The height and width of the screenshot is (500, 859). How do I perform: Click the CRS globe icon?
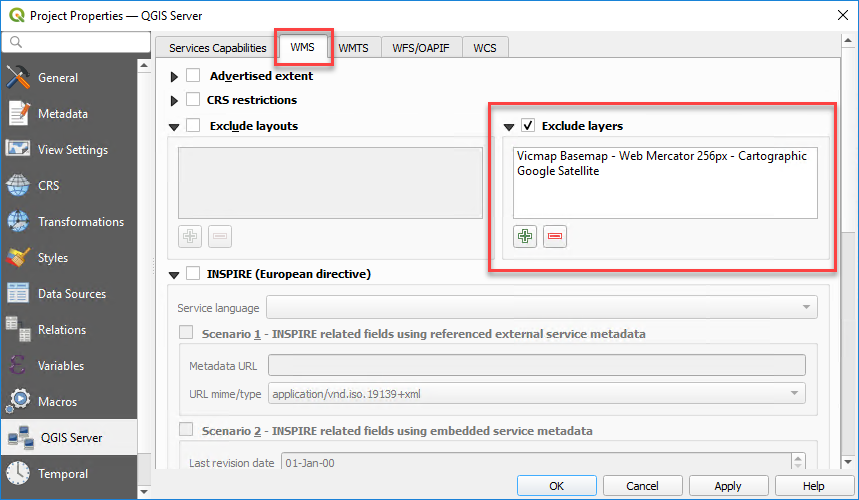(x=18, y=185)
